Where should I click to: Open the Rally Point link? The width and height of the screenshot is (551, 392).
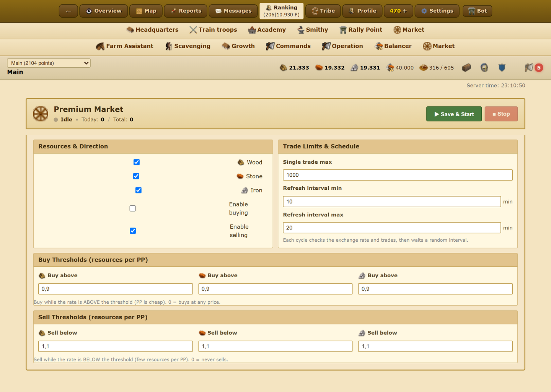click(361, 30)
